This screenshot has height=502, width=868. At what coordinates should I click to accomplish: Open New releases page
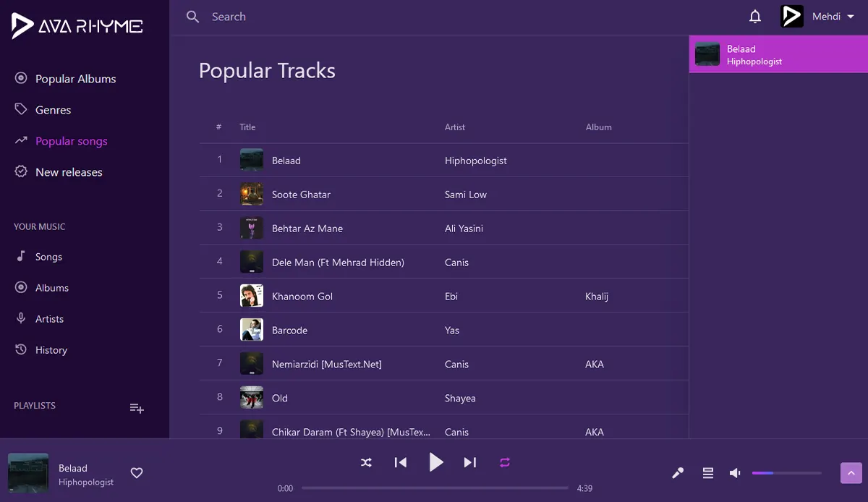69,172
